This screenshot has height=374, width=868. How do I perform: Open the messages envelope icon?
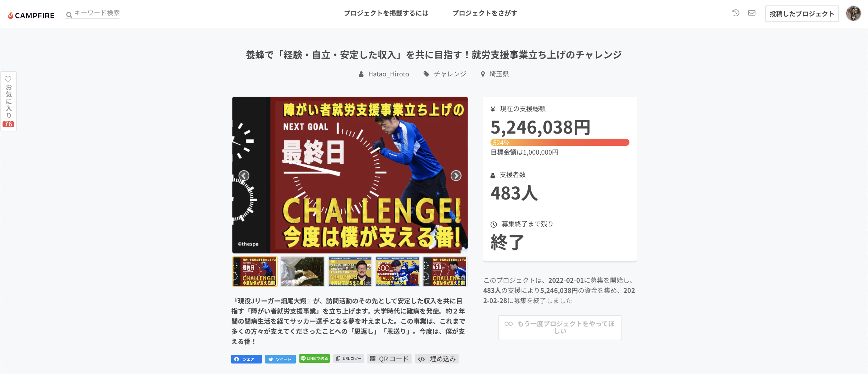pyautogui.click(x=752, y=13)
